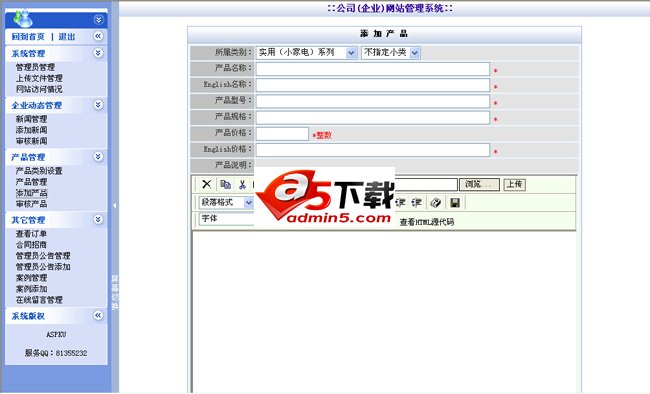Click the eraser (clear formatting) icon

coord(436,203)
